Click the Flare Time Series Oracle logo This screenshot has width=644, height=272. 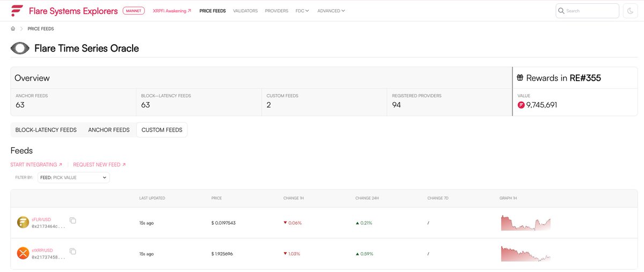tap(20, 48)
